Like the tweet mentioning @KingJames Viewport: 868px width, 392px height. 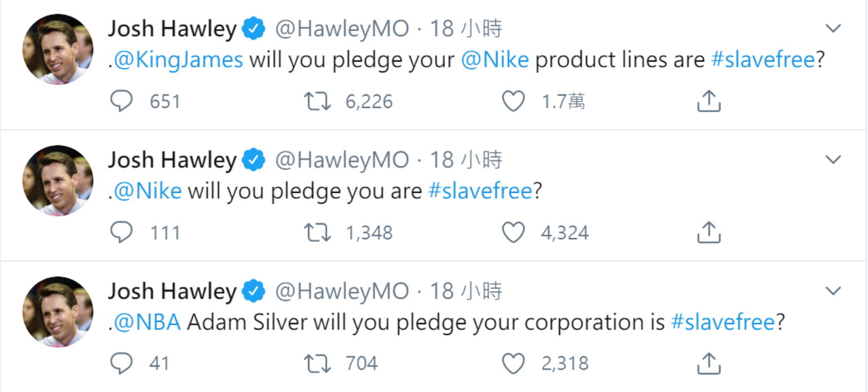513,102
